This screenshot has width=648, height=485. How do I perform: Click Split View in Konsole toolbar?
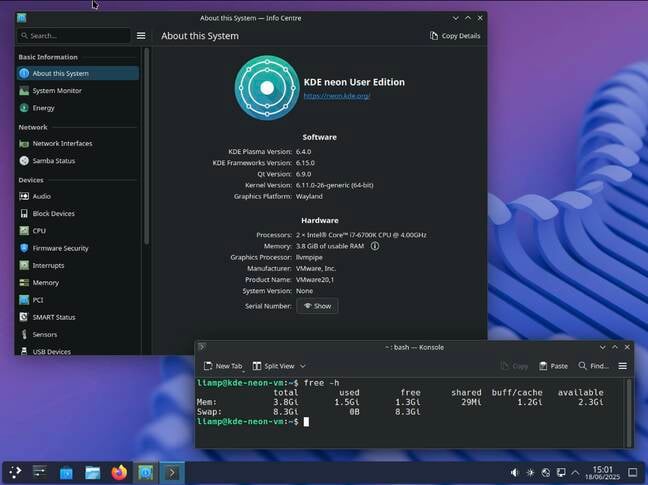[x=274, y=366]
